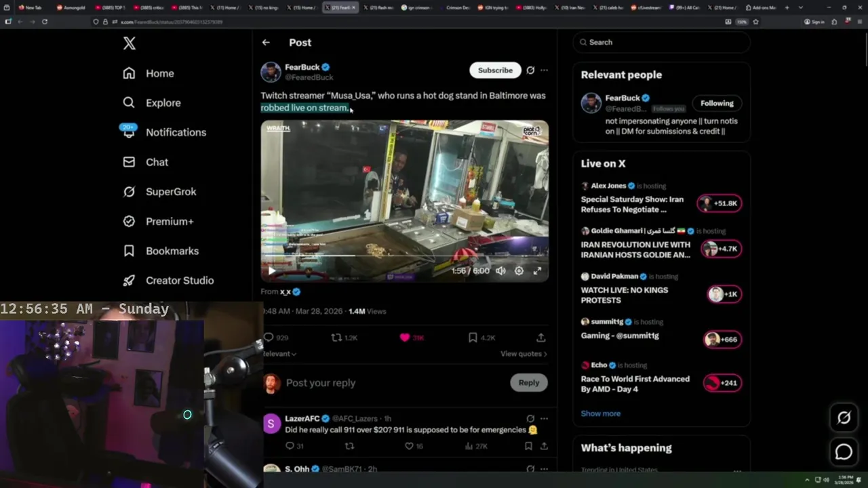
Task: Like LazerAFC's reply with 16 likes
Action: (414, 446)
